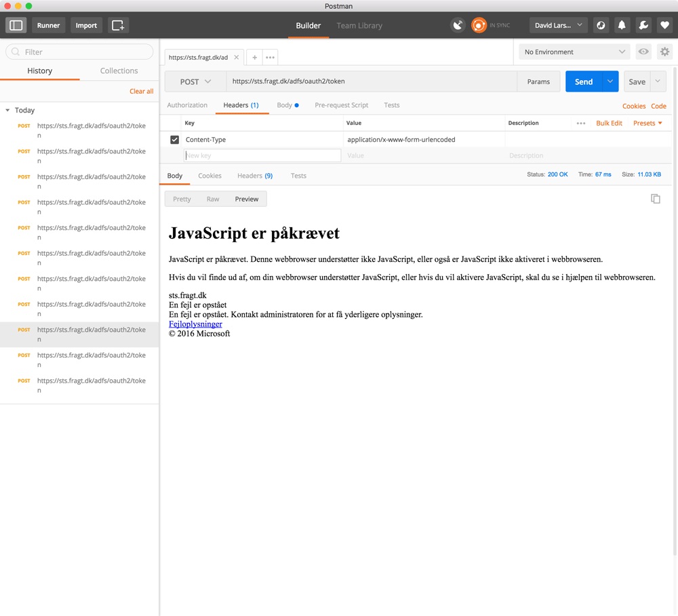Open the request Tests tab
Viewport: 678px width, 616px height.
tap(392, 105)
